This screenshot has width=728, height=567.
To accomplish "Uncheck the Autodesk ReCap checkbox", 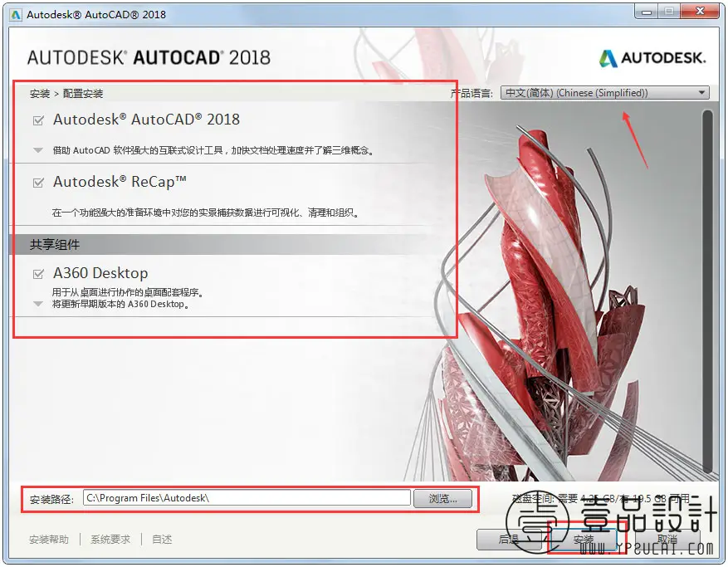I will coord(38,183).
